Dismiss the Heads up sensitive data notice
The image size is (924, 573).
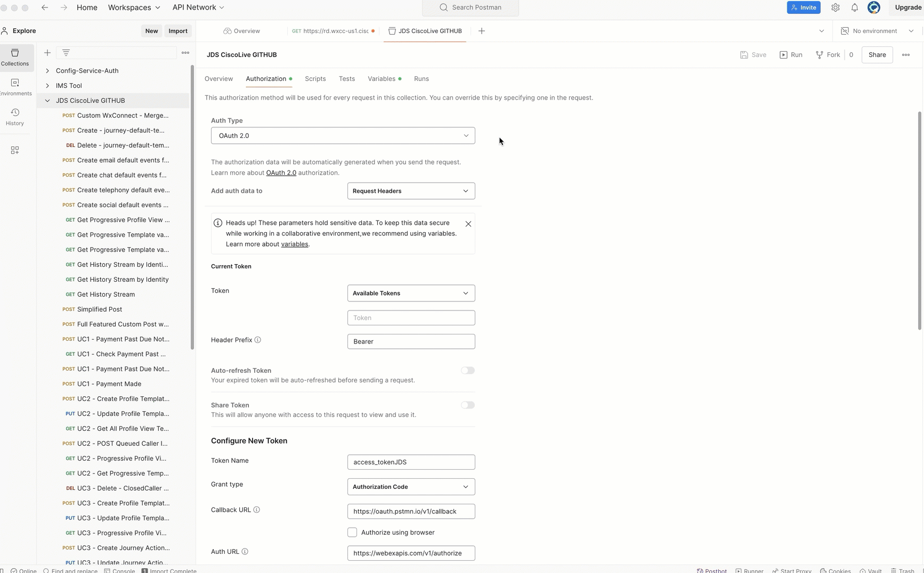468,224
